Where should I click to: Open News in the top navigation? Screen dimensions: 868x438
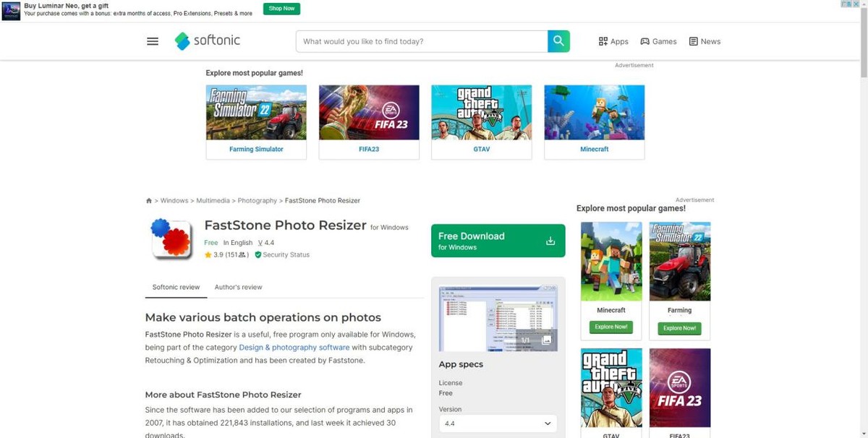705,41
